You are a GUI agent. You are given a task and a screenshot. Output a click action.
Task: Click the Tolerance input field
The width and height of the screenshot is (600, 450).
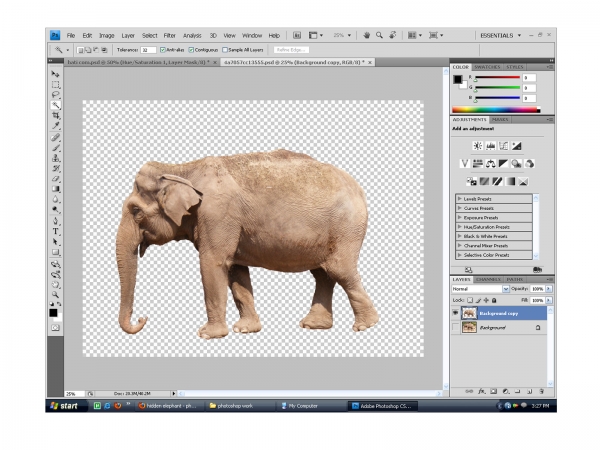click(x=148, y=50)
